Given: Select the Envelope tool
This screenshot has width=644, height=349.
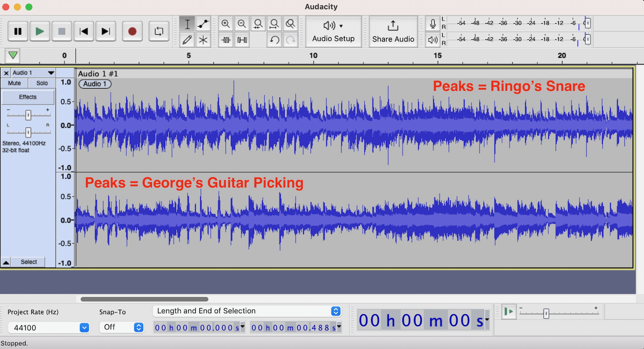Looking at the screenshot, I should (x=203, y=24).
